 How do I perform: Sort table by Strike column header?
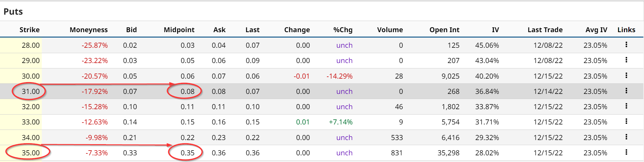(29, 30)
